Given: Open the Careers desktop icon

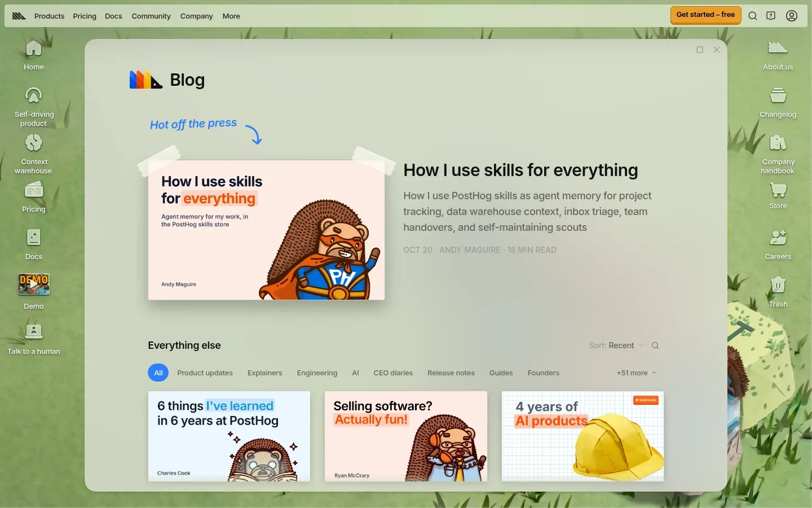Looking at the screenshot, I should [778, 244].
